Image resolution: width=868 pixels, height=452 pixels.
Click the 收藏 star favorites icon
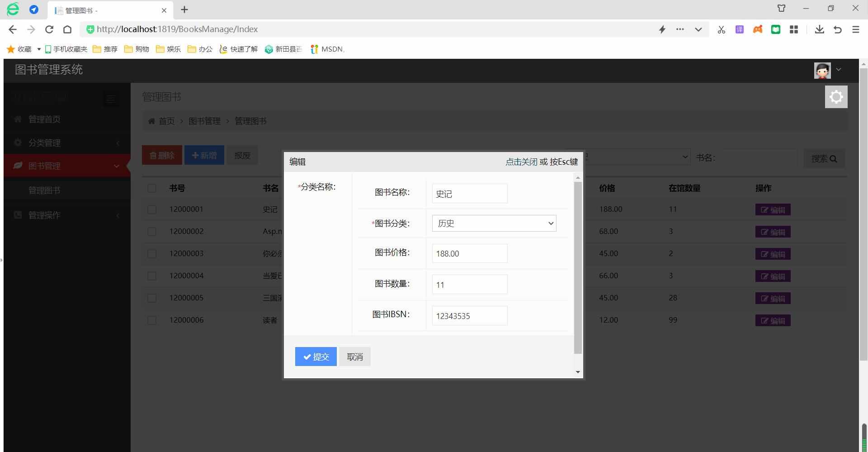tap(11, 49)
